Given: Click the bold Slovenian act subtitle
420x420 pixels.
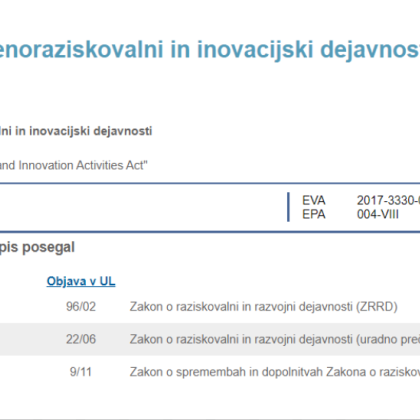Looking at the screenshot, I should [76, 131].
